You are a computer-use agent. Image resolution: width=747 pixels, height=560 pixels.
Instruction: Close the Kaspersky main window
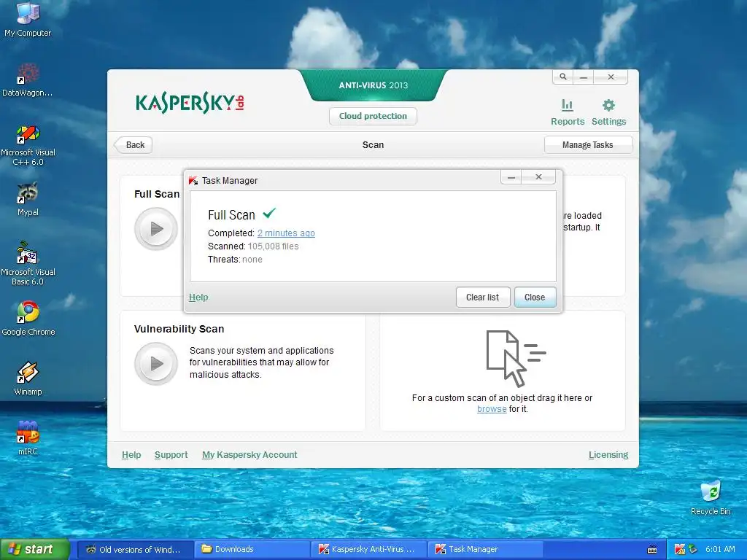coord(611,77)
